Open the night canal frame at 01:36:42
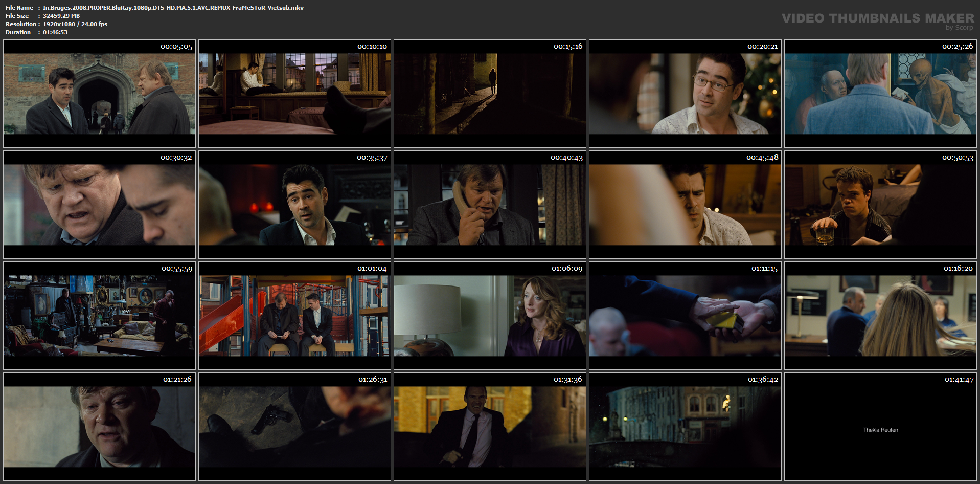 coord(685,427)
